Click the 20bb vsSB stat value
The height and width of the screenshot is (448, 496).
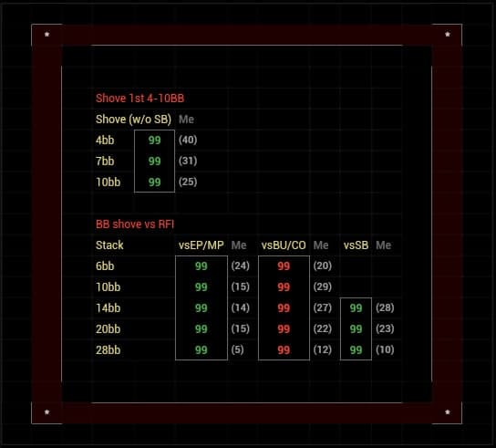(x=356, y=329)
